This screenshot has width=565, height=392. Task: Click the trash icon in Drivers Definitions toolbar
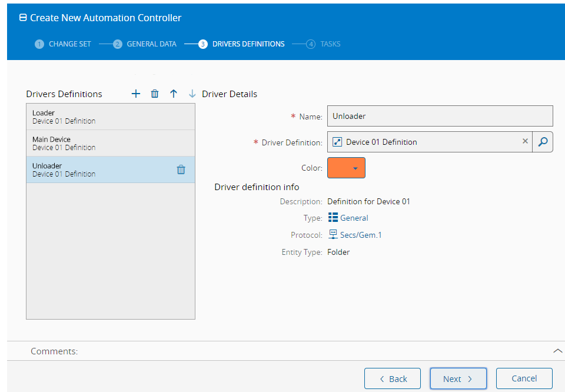(x=155, y=94)
